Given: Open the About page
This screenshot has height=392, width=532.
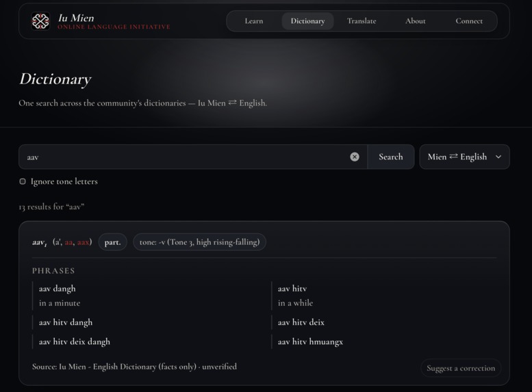Looking at the screenshot, I should click(416, 21).
